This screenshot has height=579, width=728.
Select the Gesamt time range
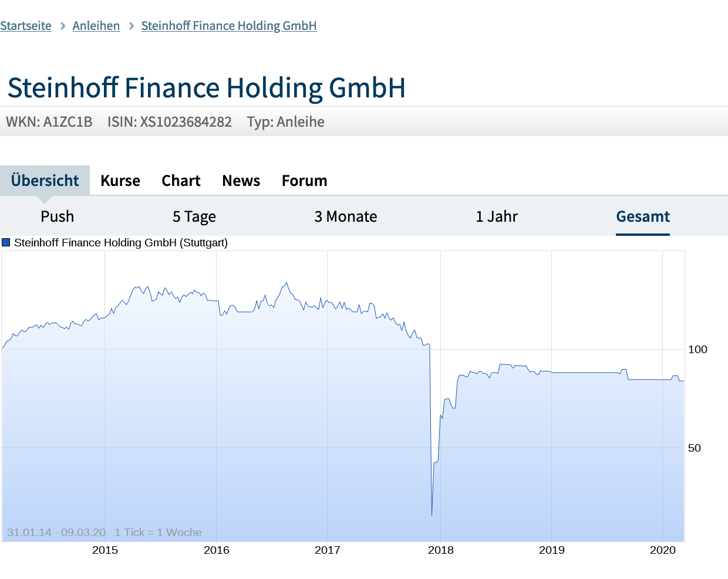click(x=643, y=216)
